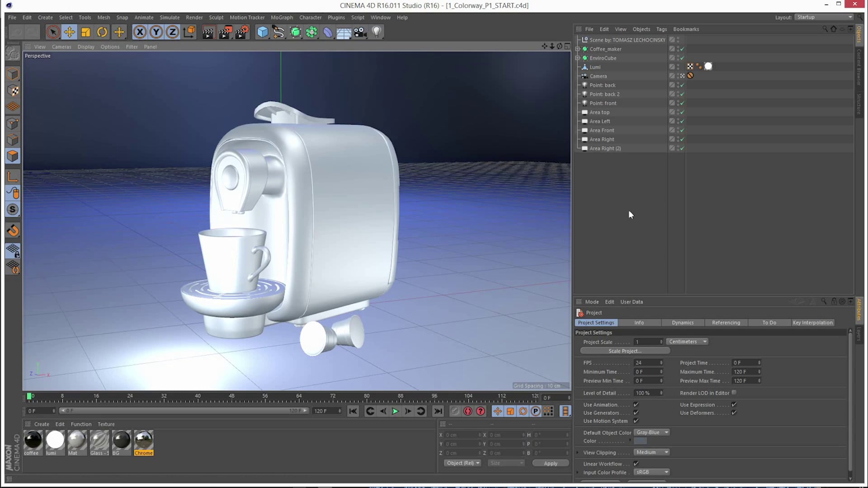Viewport: 868px width, 488px height.
Task: Select the lumi material swatch
Action: point(55,443)
